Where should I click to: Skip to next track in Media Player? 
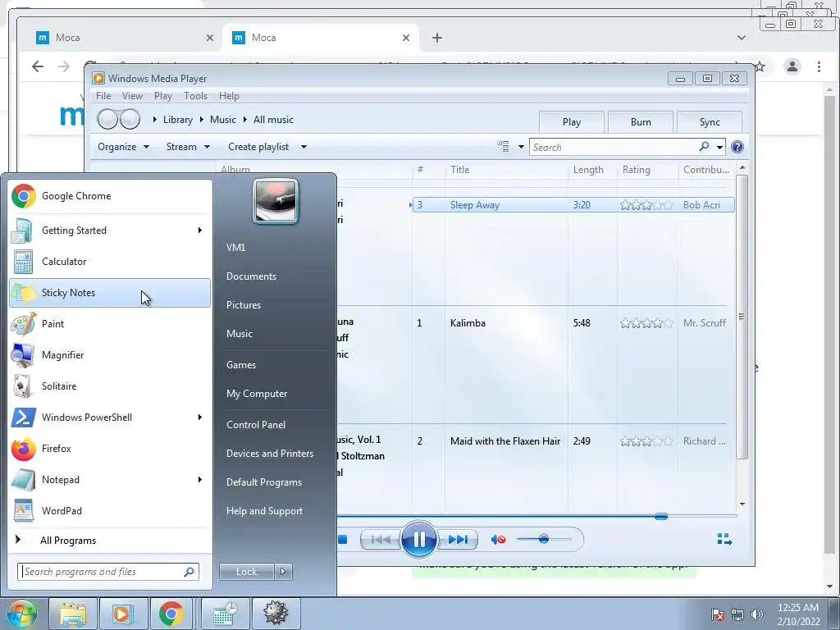coord(458,540)
